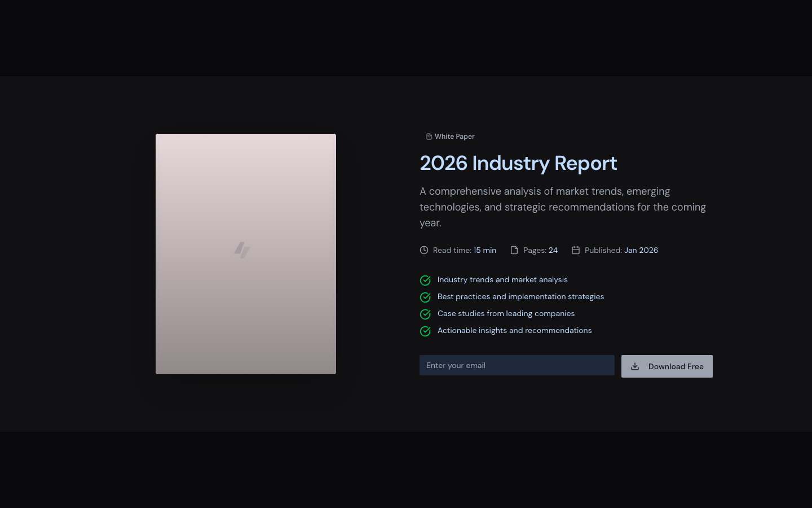Focus the Enter your email field
The width and height of the screenshot is (812, 508).
click(x=517, y=365)
